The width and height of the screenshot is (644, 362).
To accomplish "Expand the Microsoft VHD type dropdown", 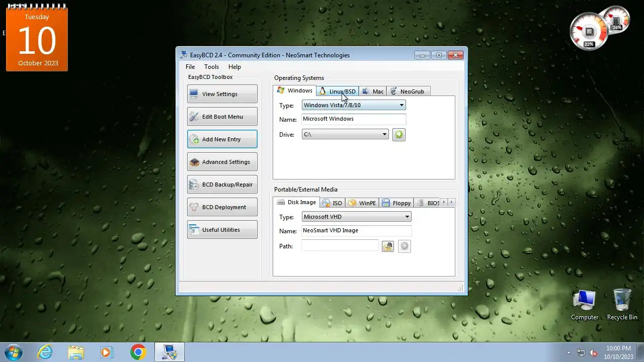I will pos(356,217).
